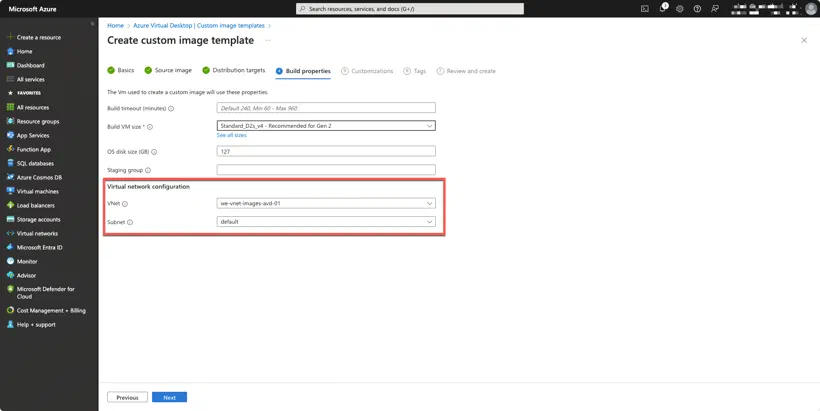Image resolution: width=820 pixels, height=411 pixels.
Task: Select the Build properties tab
Action: click(x=303, y=71)
